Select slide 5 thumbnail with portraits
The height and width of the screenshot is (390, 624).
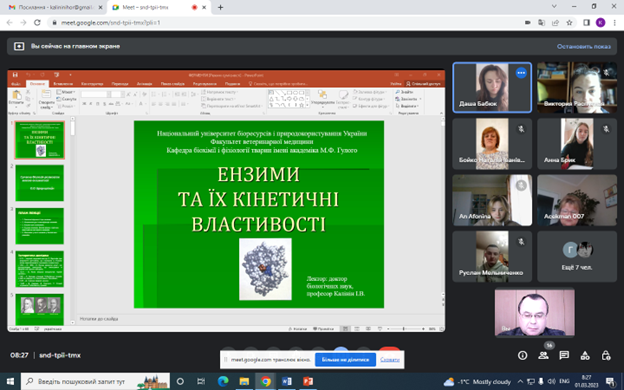tap(39, 309)
